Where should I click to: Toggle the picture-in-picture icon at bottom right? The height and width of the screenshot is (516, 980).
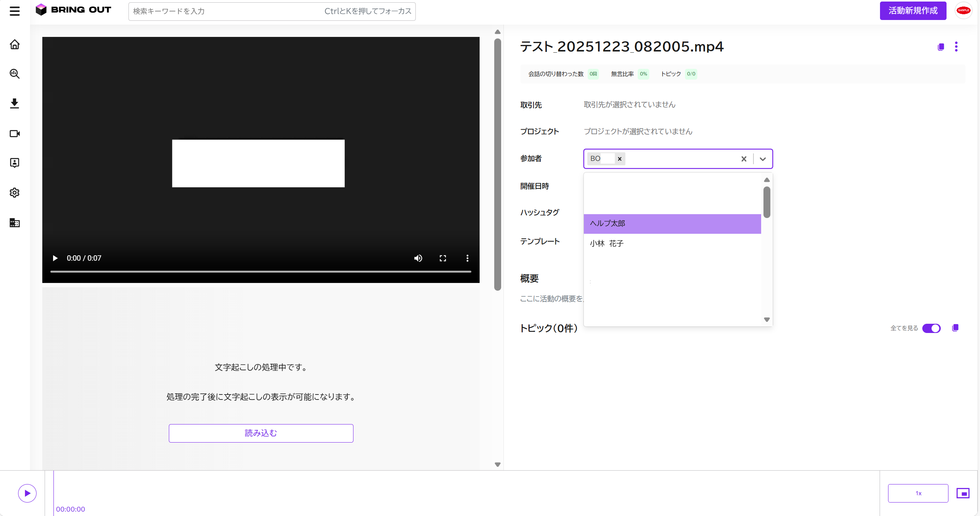pos(963,493)
